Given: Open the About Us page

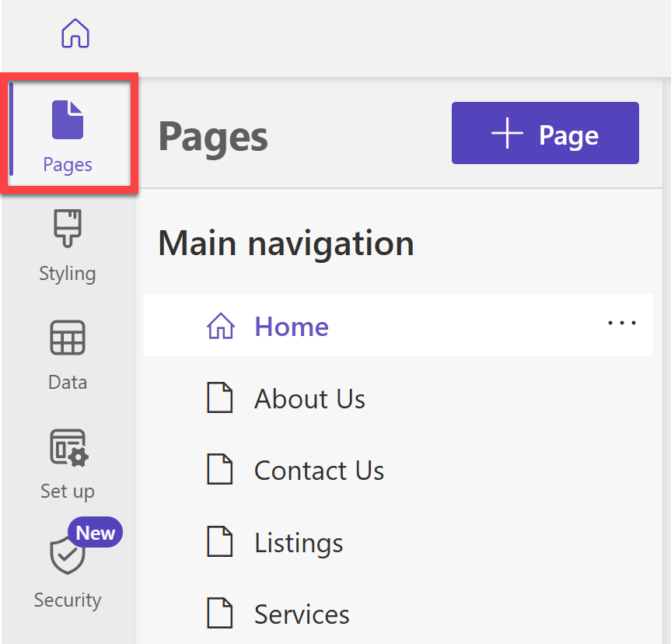Looking at the screenshot, I should pyautogui.click(x=309, y=398).
